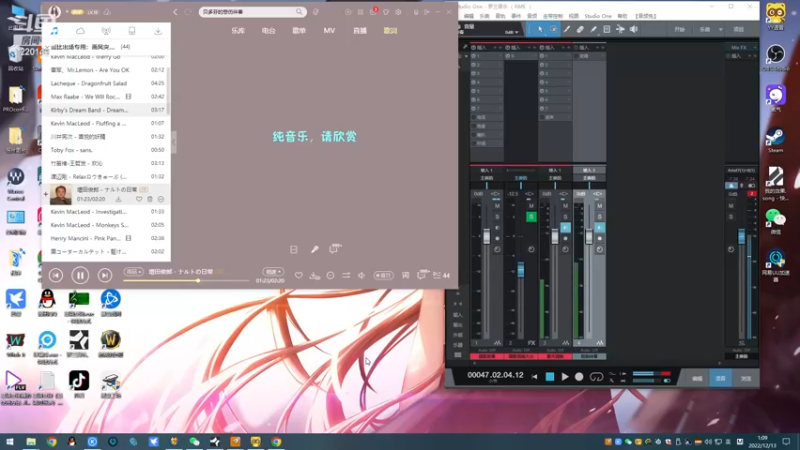Image resolution: width=800 pixels, height=450 pixels.
Task: Open the 视图 menu in Studio One
Action: pos(574,16)
